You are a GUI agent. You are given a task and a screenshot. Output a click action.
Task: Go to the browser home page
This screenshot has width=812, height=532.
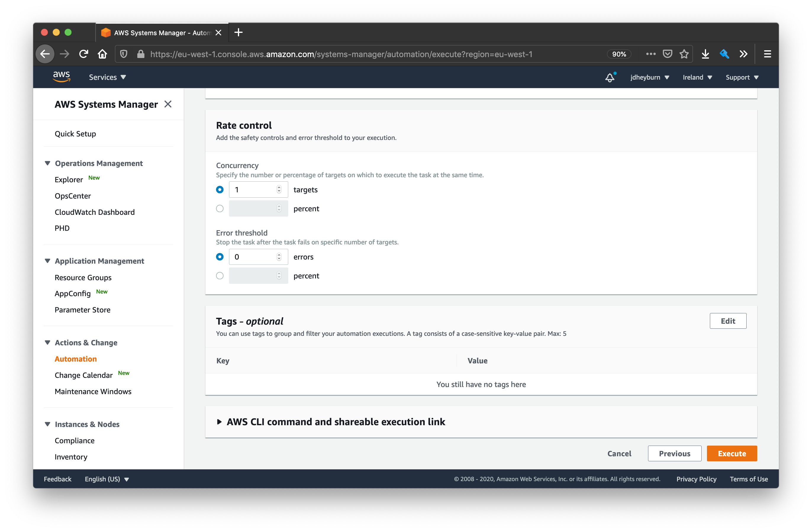pos(102,54)
